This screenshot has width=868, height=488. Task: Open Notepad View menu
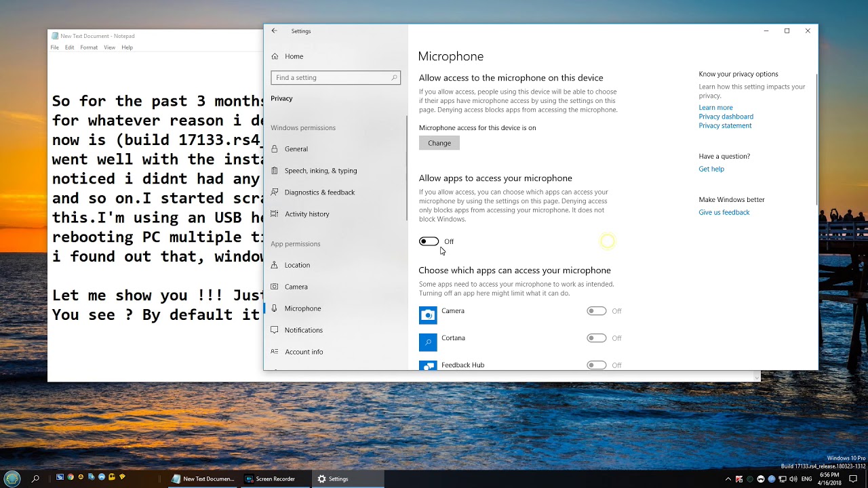(x=109, y=47)
